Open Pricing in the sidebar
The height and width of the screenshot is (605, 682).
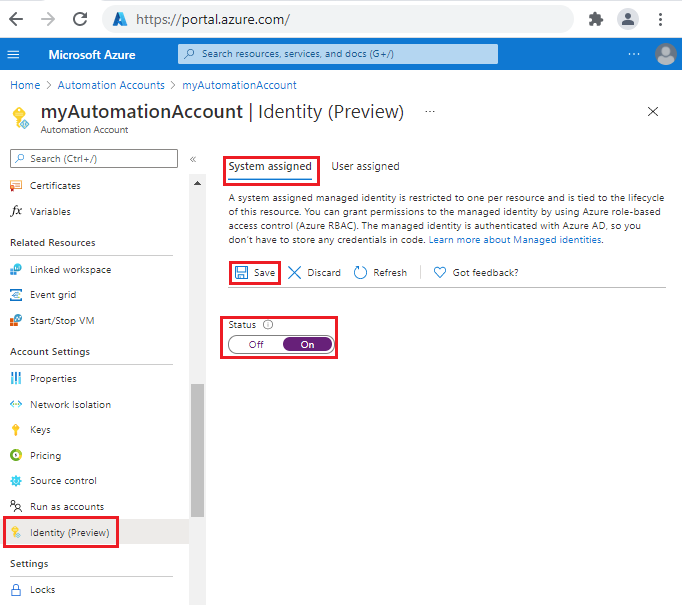point(45,456)
